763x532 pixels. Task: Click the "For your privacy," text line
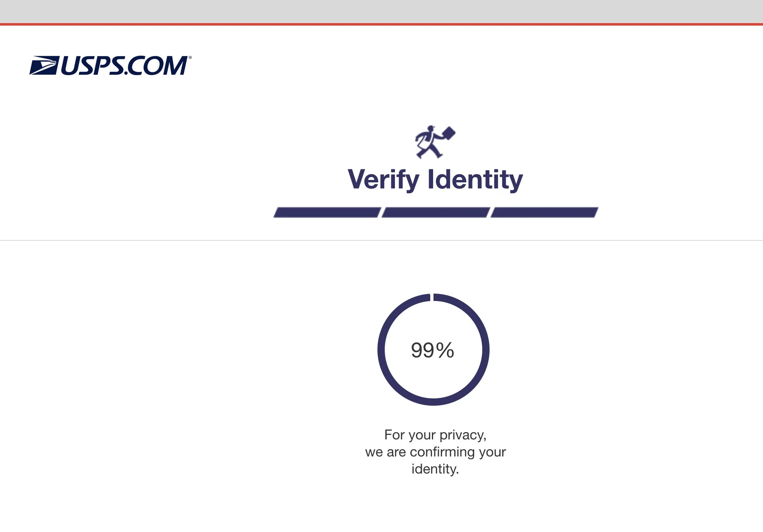(x=435, y=435)
